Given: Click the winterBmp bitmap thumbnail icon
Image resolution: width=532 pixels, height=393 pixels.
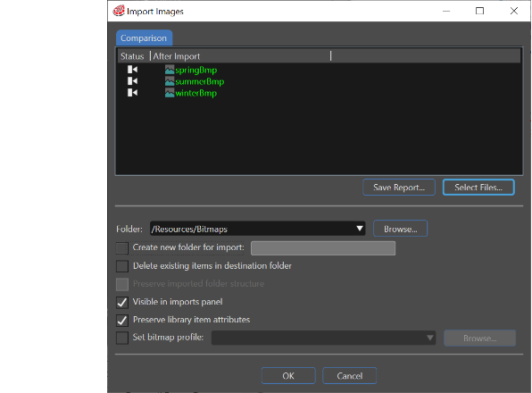Looking at the screenshot, I should pos(170,93).
